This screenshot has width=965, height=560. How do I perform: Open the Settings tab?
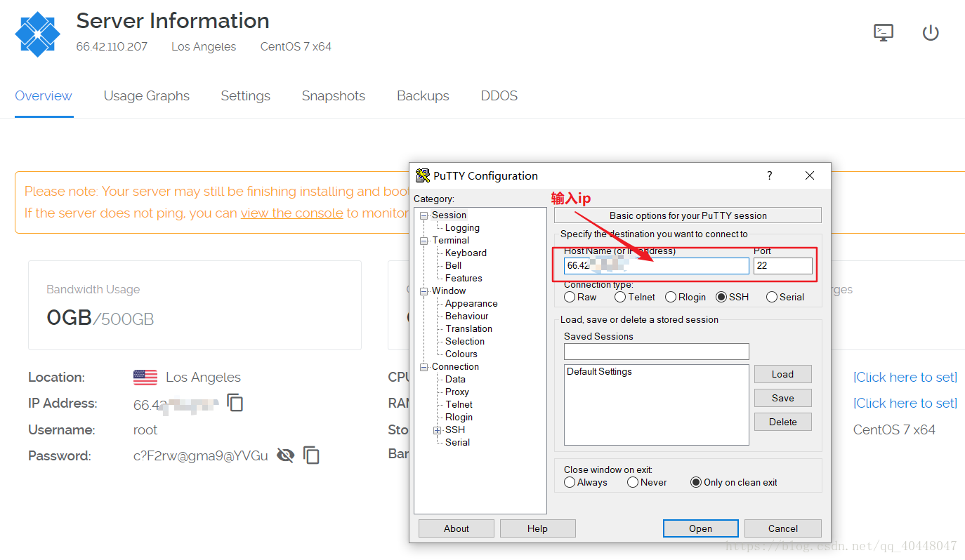[246, 96]
